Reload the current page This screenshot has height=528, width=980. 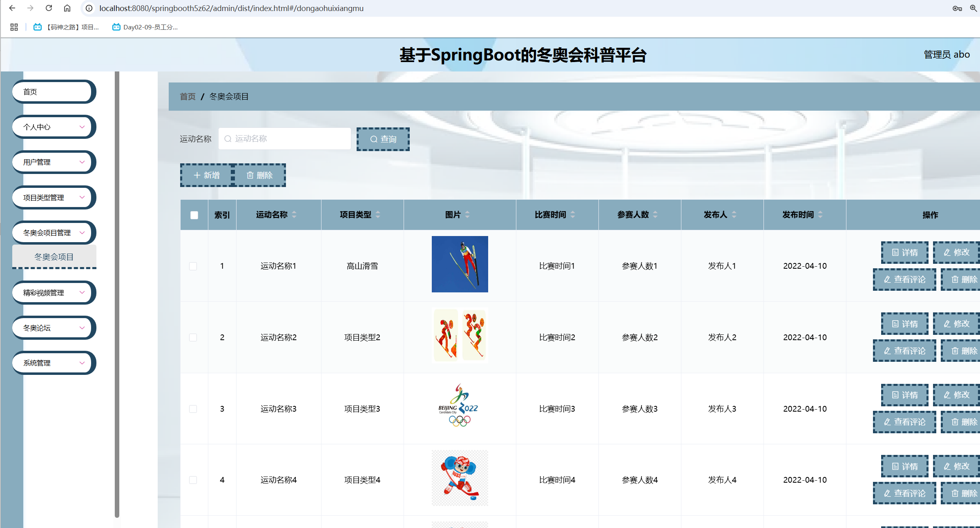click(49, 8)
